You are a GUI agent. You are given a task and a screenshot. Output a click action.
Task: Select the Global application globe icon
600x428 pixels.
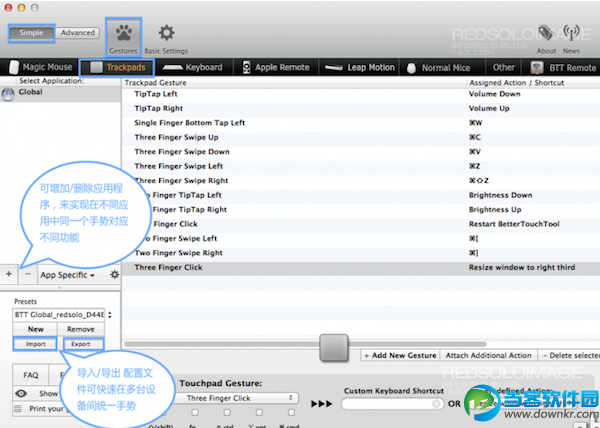click(8, 94)
